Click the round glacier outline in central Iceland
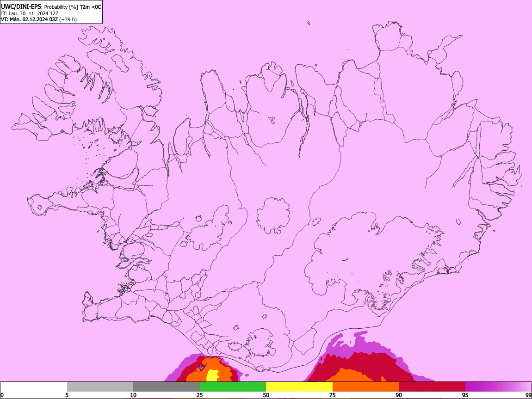 tap(273, 215)
